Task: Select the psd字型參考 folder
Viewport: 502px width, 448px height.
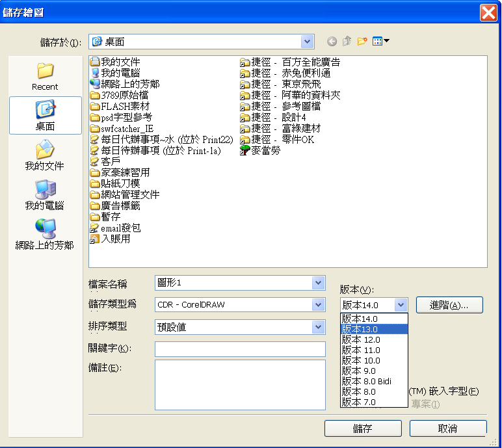Action: pos(122,118)
